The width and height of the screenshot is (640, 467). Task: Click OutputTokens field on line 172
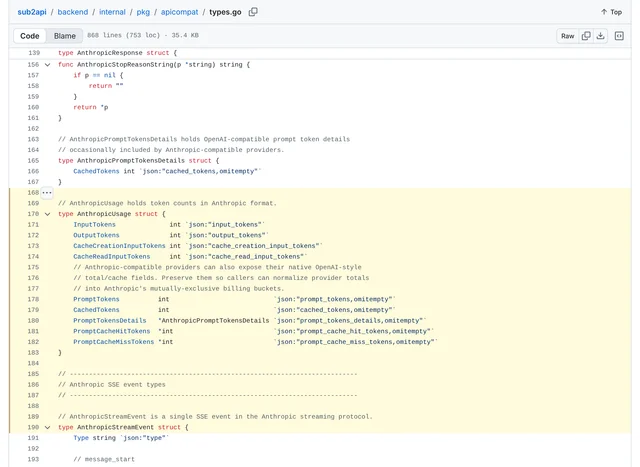pyautogui.click(x=96, y=235)
